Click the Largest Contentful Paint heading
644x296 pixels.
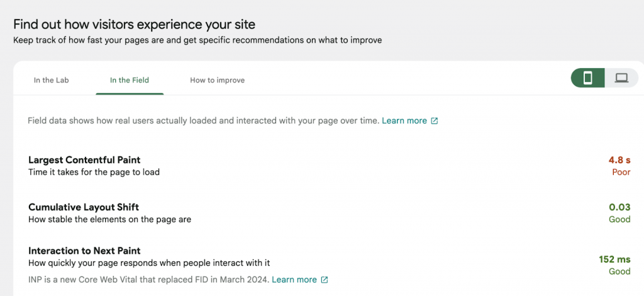[84, 160]
